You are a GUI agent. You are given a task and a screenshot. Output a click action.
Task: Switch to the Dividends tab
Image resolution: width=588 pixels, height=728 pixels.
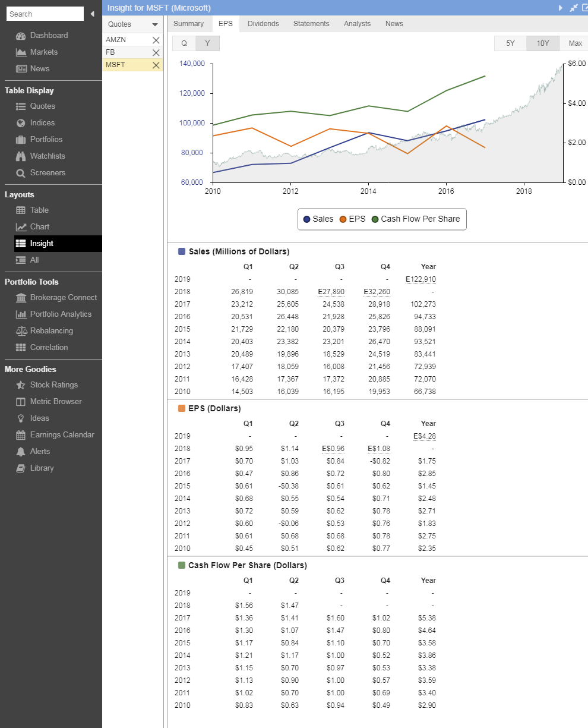pyautogui.click(x=263, y=24)
